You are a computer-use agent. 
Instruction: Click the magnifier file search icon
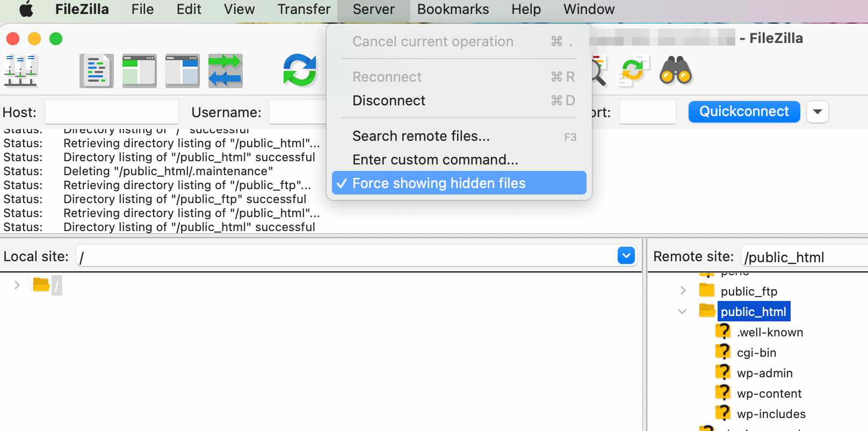tap(599, 70)
